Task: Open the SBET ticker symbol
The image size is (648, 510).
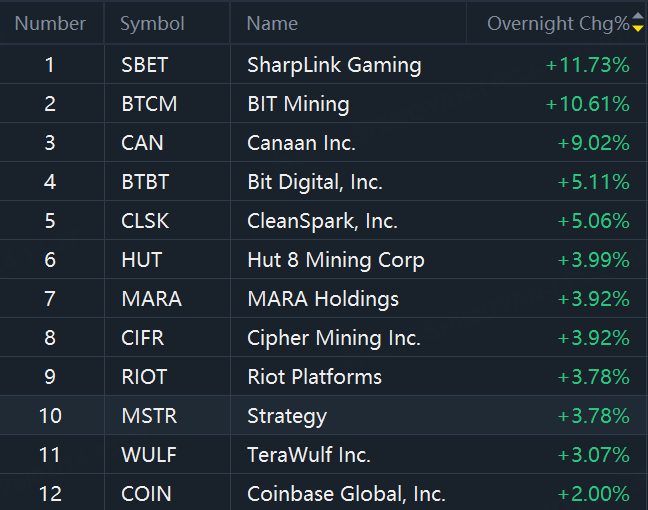Action: 144,65
